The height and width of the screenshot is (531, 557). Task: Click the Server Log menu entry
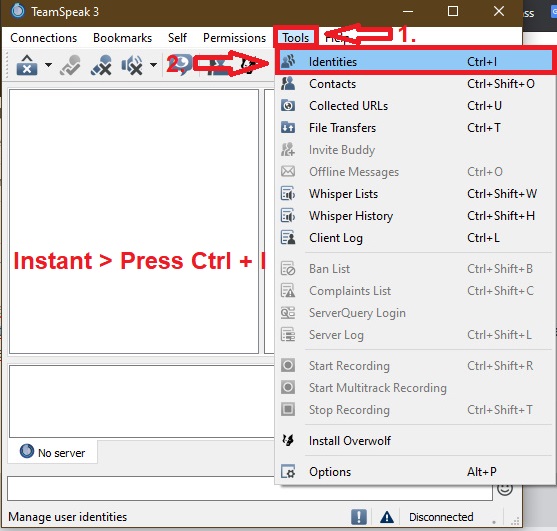415,335
